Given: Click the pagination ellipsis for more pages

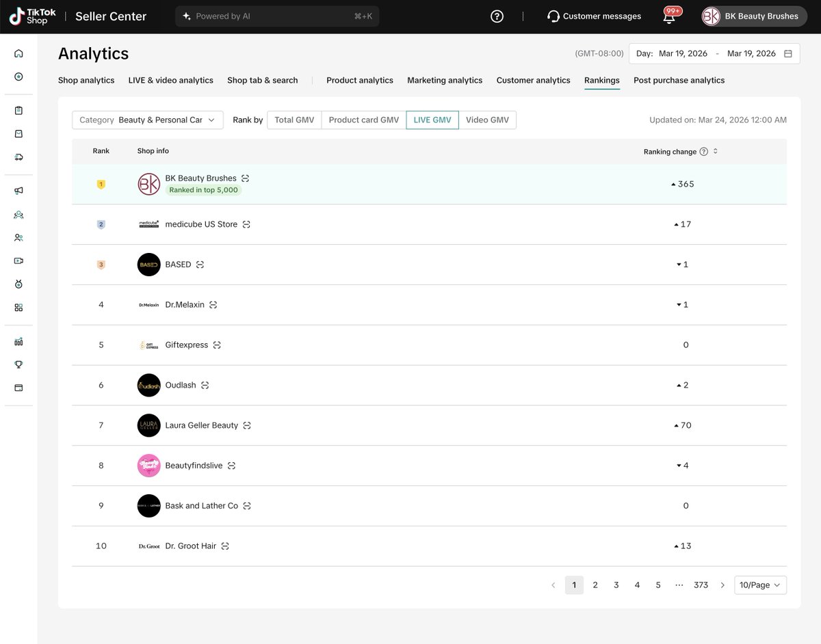Looking at the screenshot, I should (x=679, y=585).
